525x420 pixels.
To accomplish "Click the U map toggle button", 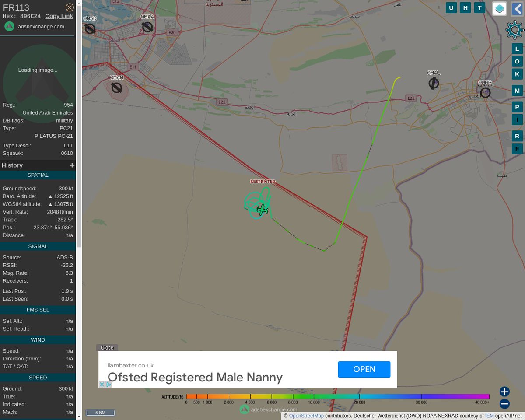I will pyautogui.click(x=451, y=7).
